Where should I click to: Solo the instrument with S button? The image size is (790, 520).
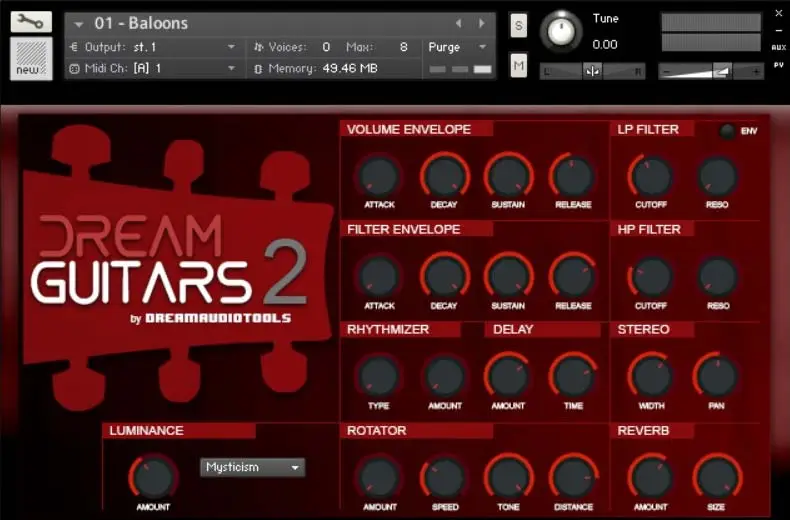[519, 25]
